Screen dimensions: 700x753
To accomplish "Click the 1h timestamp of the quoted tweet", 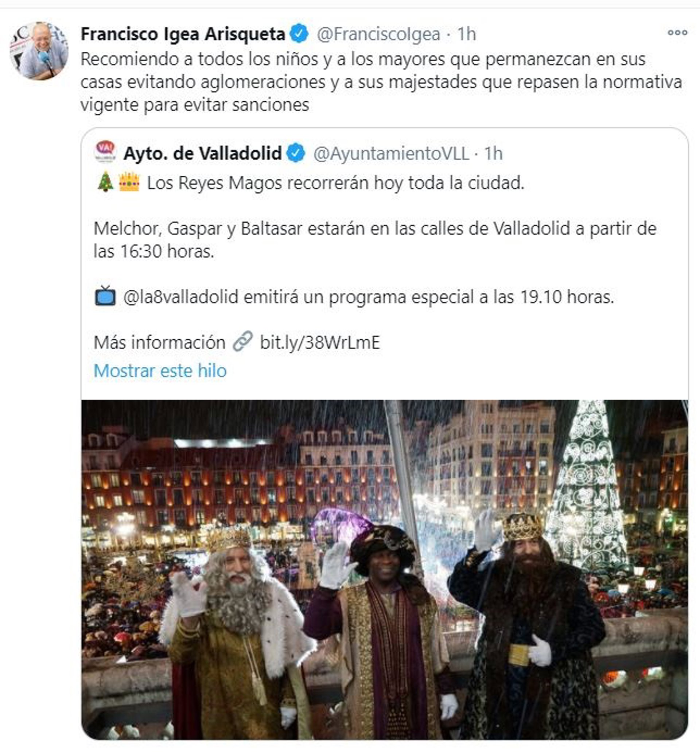I will (494, 153).
